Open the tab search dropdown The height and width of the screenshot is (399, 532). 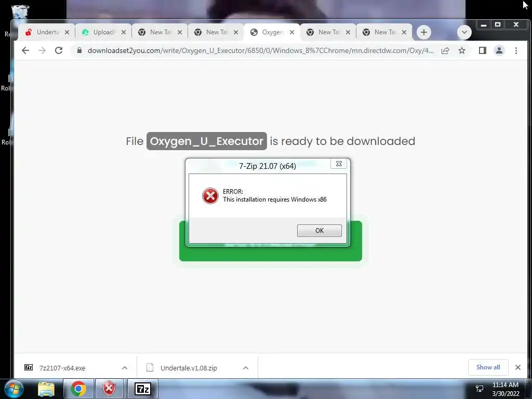[464, 32]
